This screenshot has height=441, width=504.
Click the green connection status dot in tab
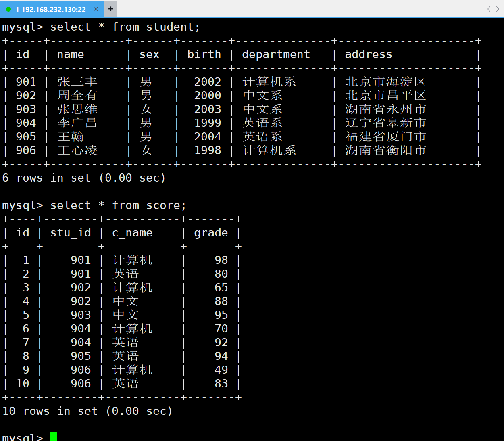8,9
